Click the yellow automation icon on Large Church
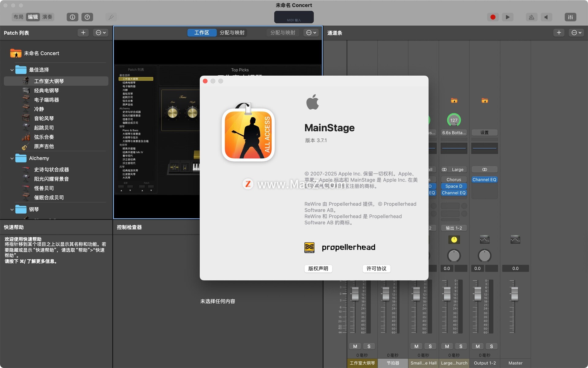 [454, 240]
